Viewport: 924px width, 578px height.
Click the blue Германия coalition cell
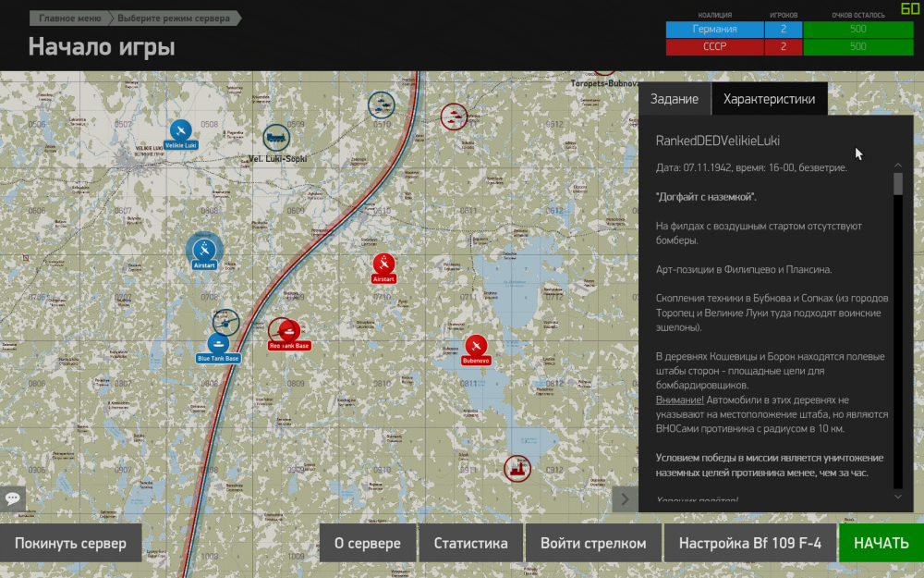(x=714, y=29)
